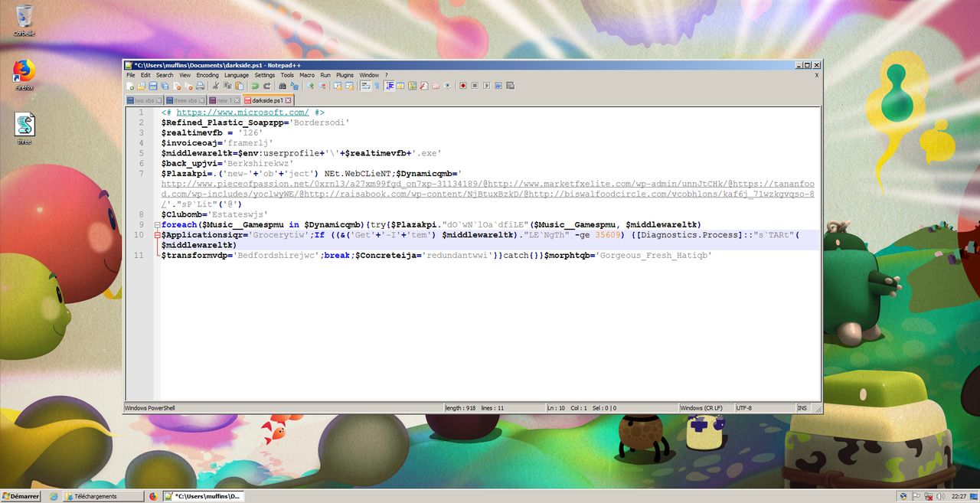Click the Save Recorded Macro icon
The image size is (980, 503).
coord(510,86)
